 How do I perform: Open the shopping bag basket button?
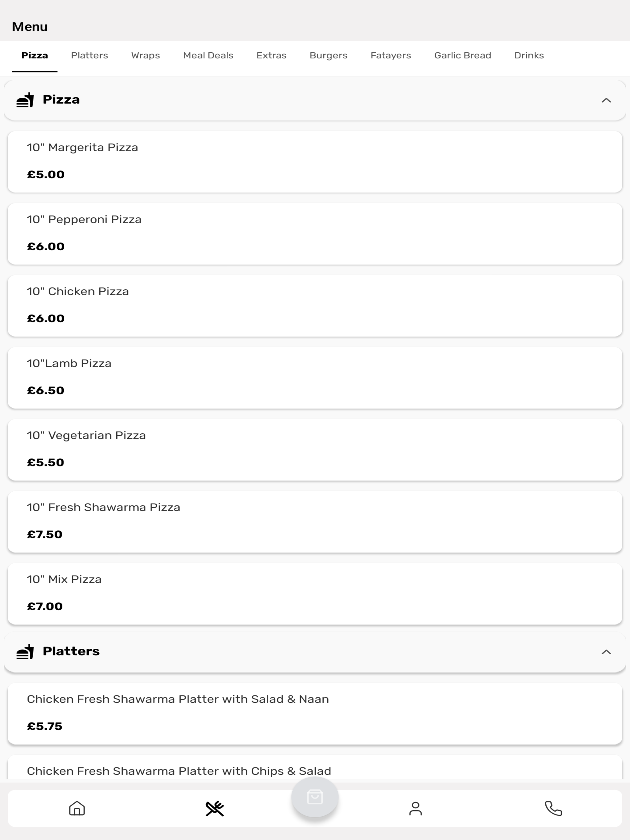pyautogui.click(x=315, y=797)
